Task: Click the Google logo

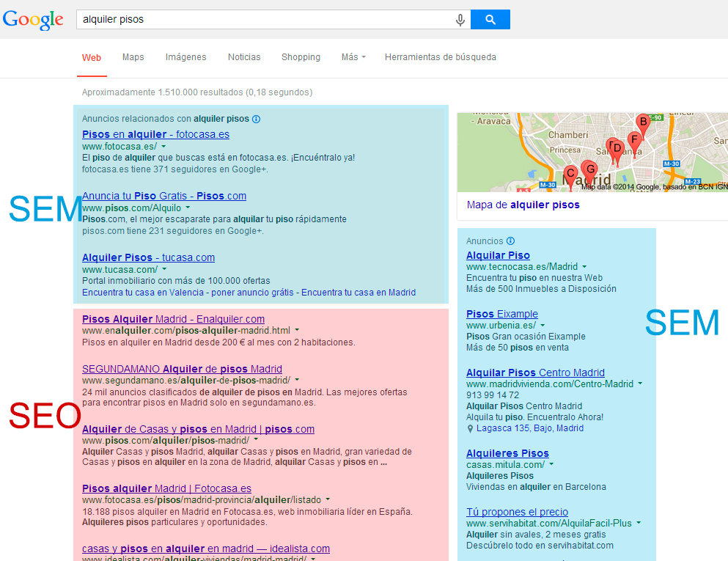Action: point(33,20)
